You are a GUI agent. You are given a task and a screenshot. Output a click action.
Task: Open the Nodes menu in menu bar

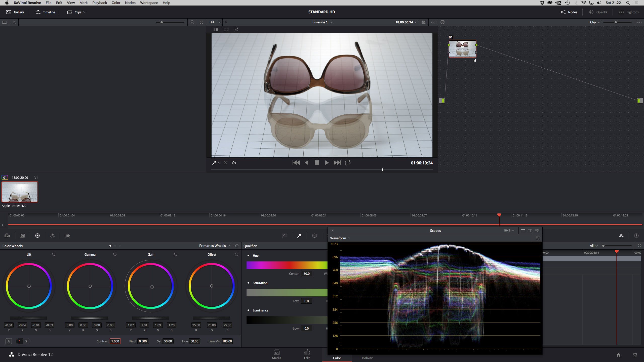pos(130,3)
